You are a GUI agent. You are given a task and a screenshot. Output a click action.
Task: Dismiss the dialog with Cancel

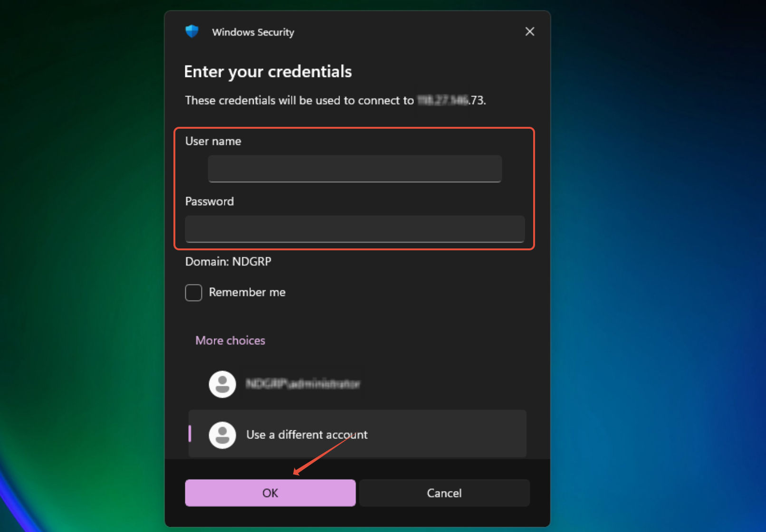coord(444,493)
